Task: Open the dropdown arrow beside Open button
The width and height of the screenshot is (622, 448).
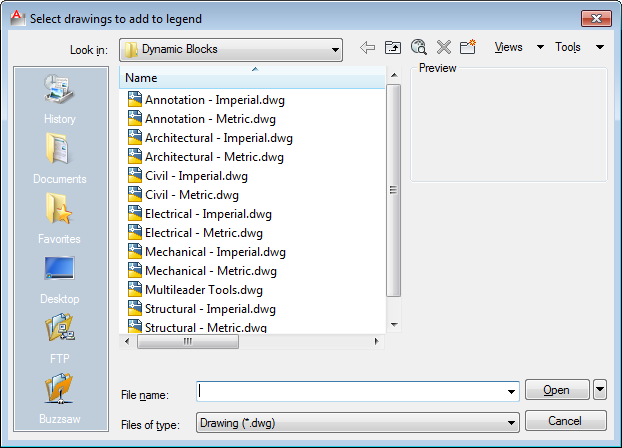Action: pos(600,390)
